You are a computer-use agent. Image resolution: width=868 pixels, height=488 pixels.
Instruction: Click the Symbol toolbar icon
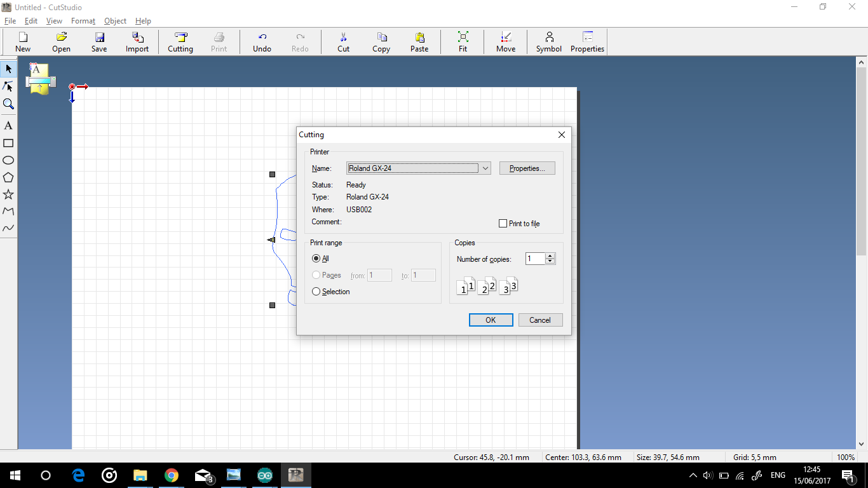pyautogui.click(x=549, y=42)
